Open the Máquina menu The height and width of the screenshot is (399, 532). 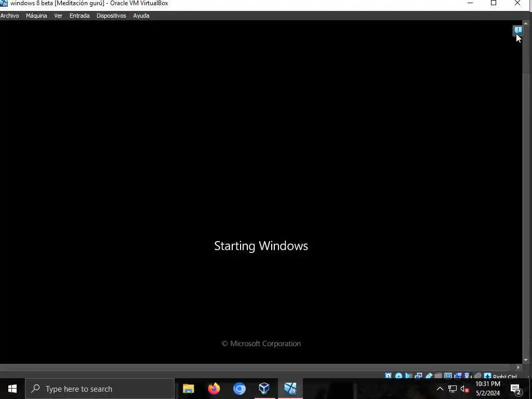pyautogui.click(x=36, y=16)
